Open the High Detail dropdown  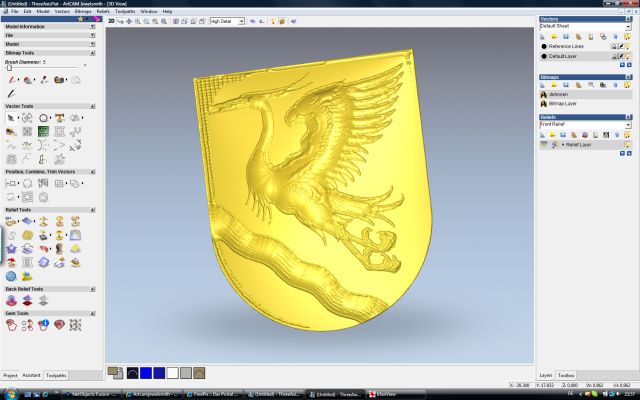(241, 20)
